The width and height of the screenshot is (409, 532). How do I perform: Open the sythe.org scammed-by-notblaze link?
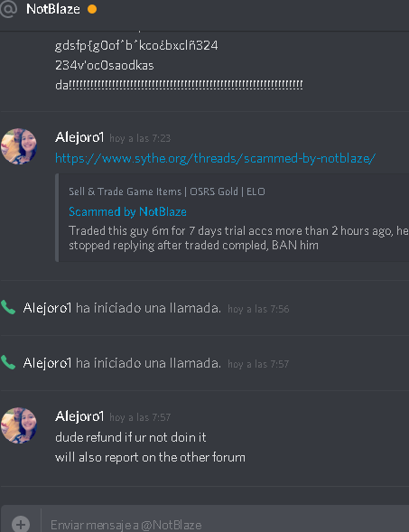pyautogui.click(x=216, y=158)
